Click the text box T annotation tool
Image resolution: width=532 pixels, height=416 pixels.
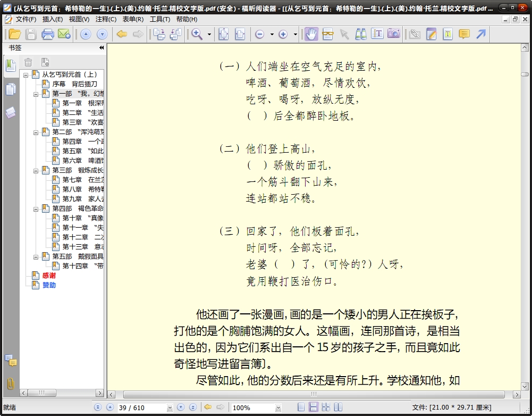pos(448,34)
